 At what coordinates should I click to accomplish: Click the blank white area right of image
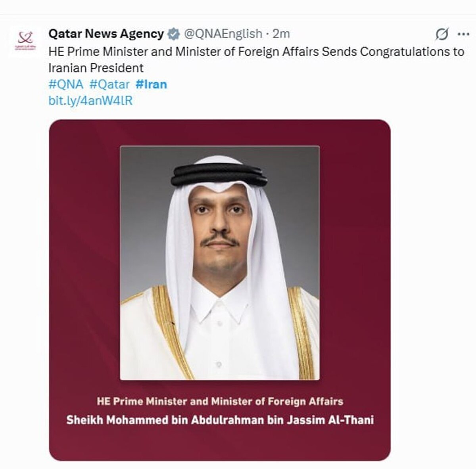coord(432,278)
